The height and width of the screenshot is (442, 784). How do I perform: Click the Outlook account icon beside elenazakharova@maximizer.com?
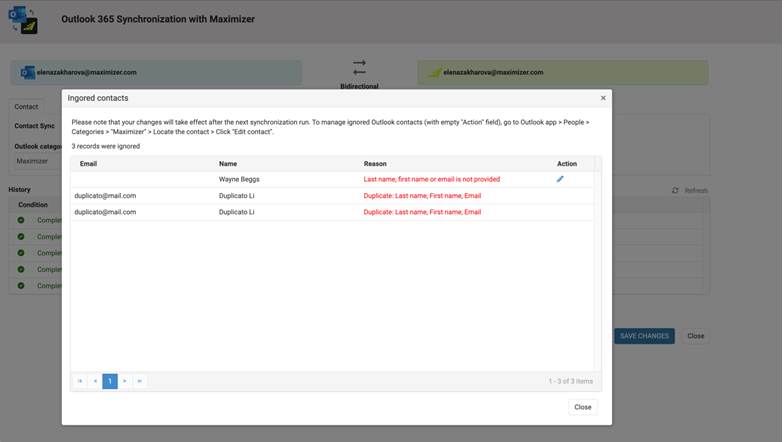pos(28,72)
